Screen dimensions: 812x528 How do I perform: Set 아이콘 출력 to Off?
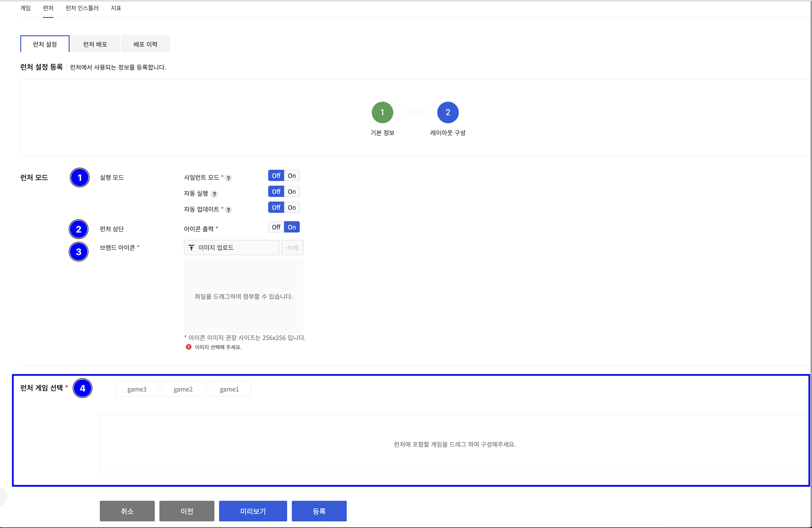(276, 227)
